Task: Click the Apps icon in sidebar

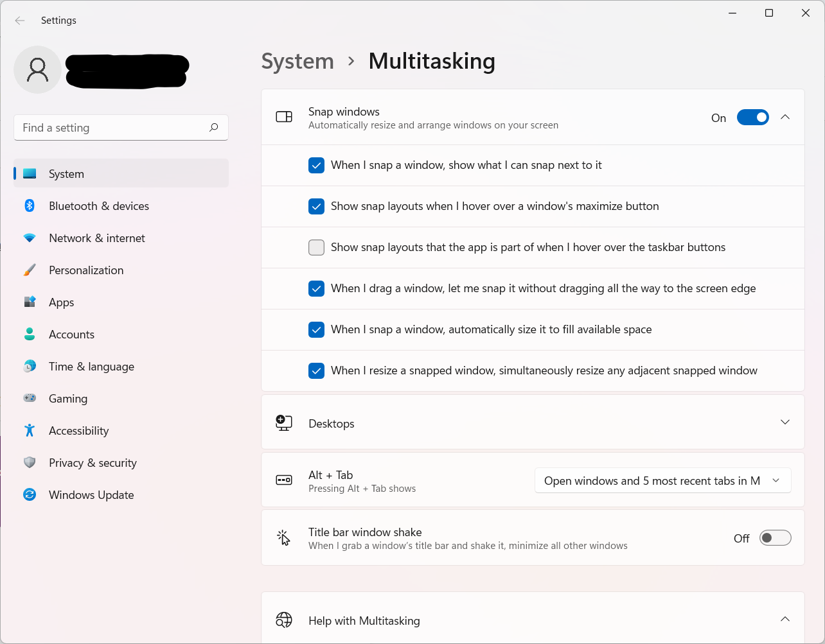Action: pos(30,302)
